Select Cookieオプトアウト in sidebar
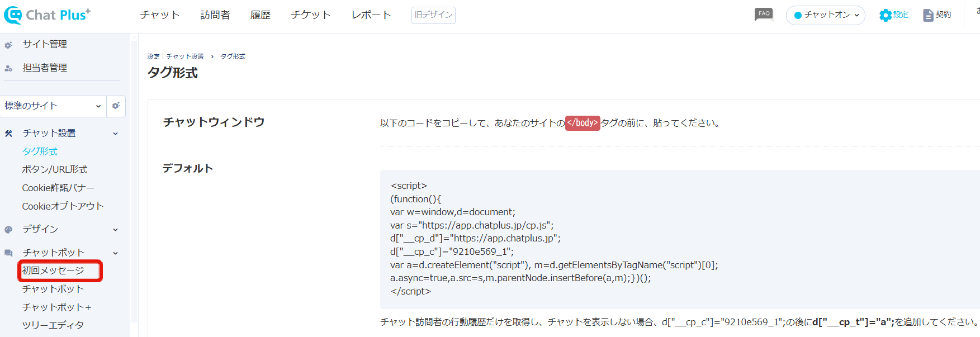 63,206
